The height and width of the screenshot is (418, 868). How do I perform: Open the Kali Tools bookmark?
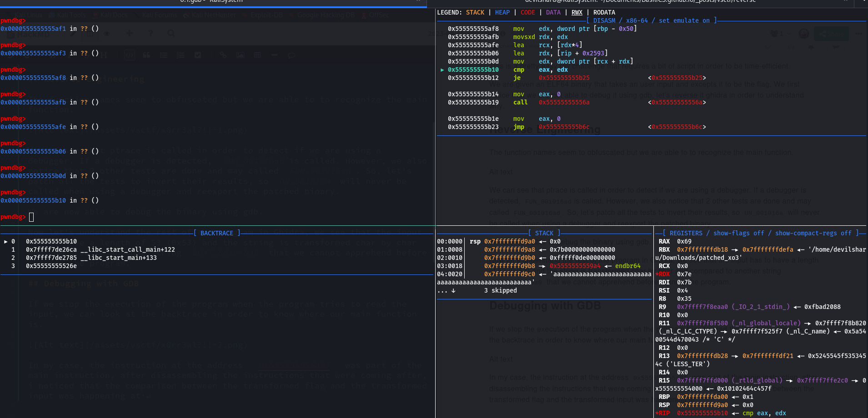tap(67, 15)
